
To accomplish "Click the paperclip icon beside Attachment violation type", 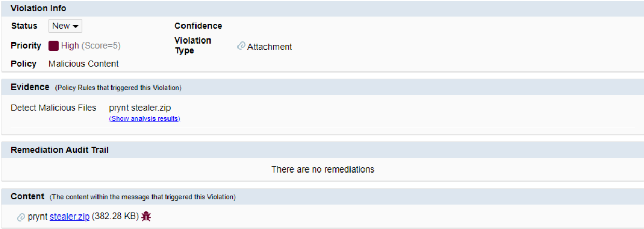I will coord(241,46).
